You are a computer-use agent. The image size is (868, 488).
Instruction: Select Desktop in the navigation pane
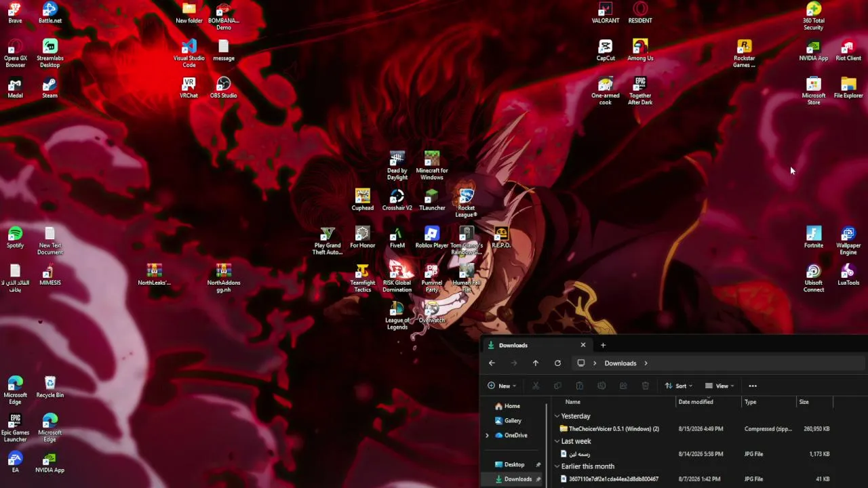click(515, 464)
